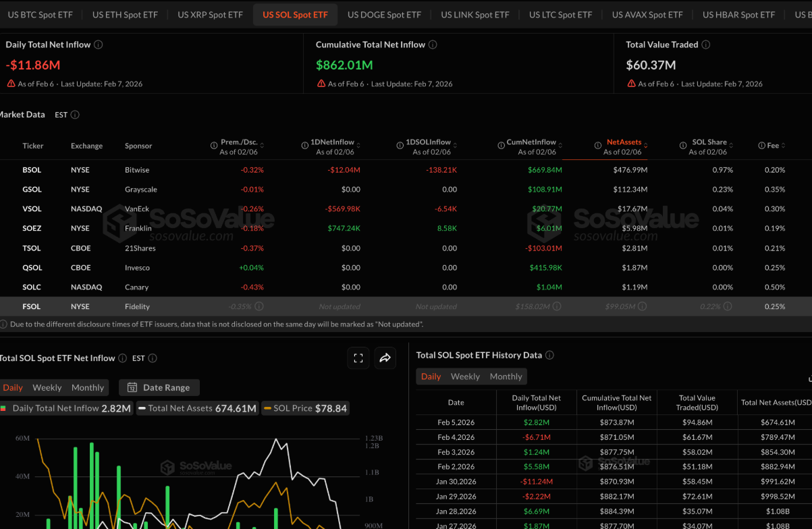Sort table by Fee column arrows
812x529 pixels.
click(783, 146)
